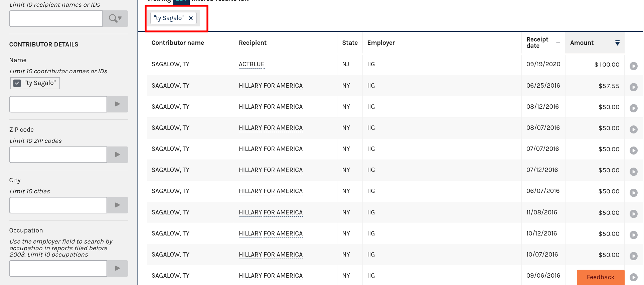The height and width of the screenshot is (285, 644).
Task: Expand details for the 06/07/2016 row
Action: (x=633, y=193)
